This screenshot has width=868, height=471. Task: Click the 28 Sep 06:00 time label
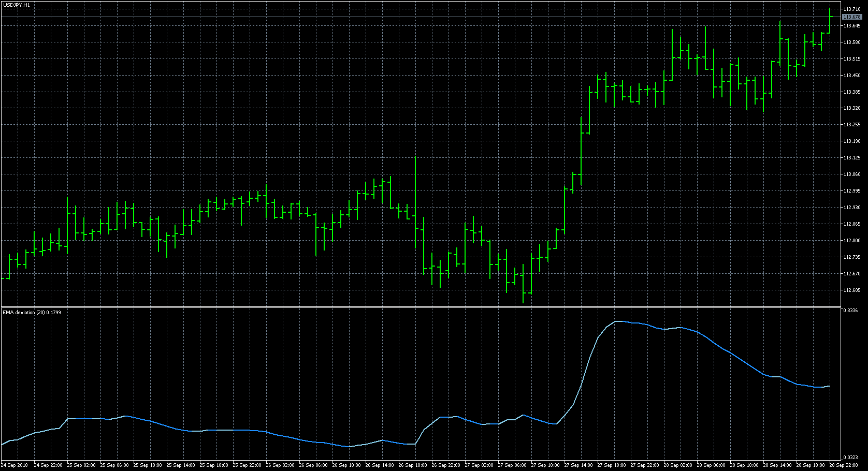pos(711,465)
